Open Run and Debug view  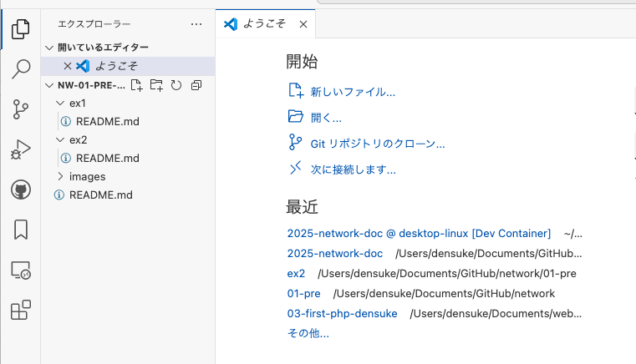(21, 149)
